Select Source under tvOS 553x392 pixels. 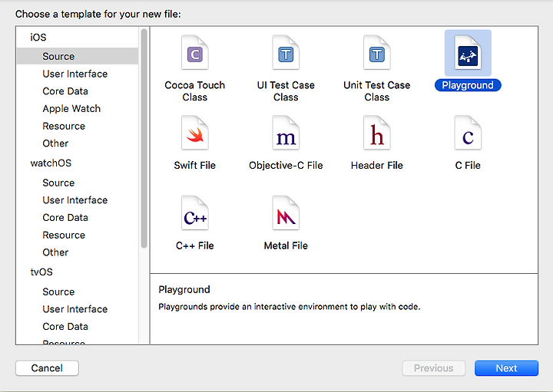[58, 292]
